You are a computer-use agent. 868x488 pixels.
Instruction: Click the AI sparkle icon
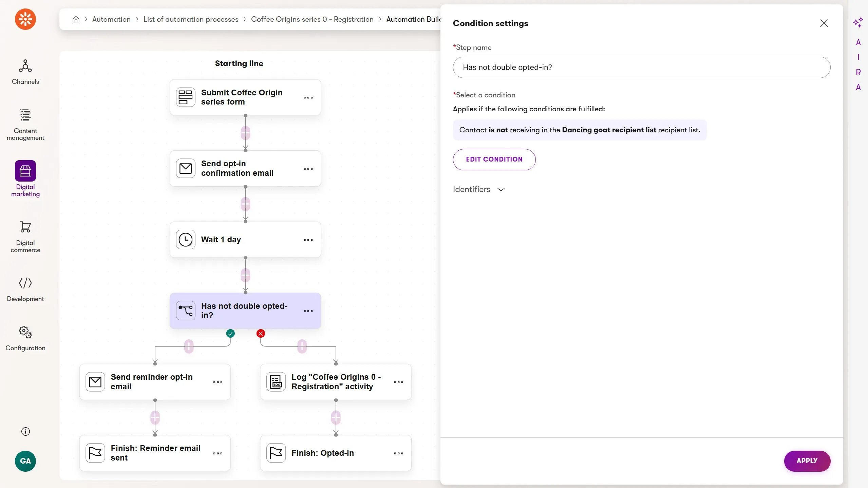pyautogui.click(x=857, y=22)
